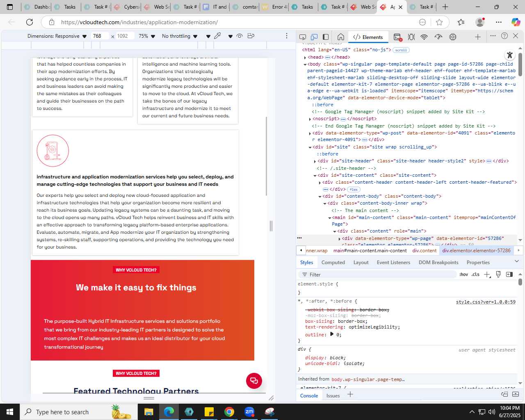Click the Filter styles input field
This screenshot has width=525, height=420.
click(x=377, y=274)
